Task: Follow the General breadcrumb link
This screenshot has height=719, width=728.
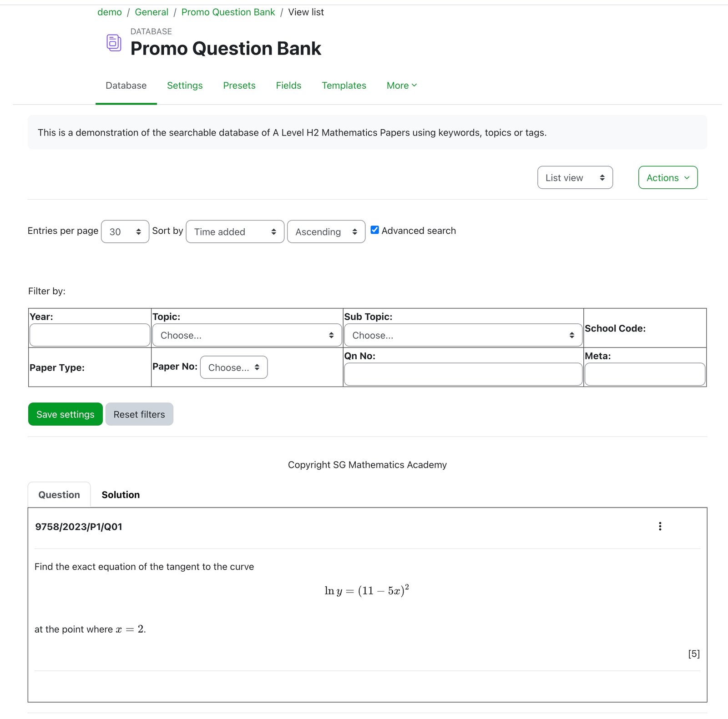Action: [152, 12]
